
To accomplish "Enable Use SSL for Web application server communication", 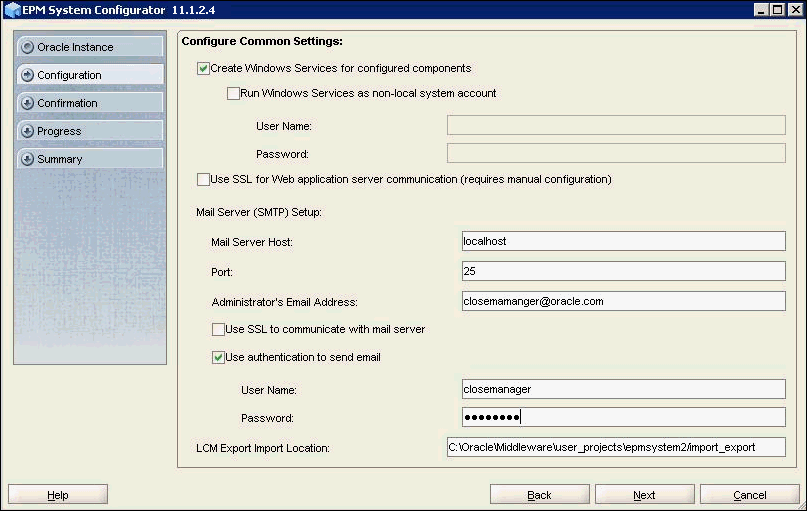I will [x=203, y=180].
